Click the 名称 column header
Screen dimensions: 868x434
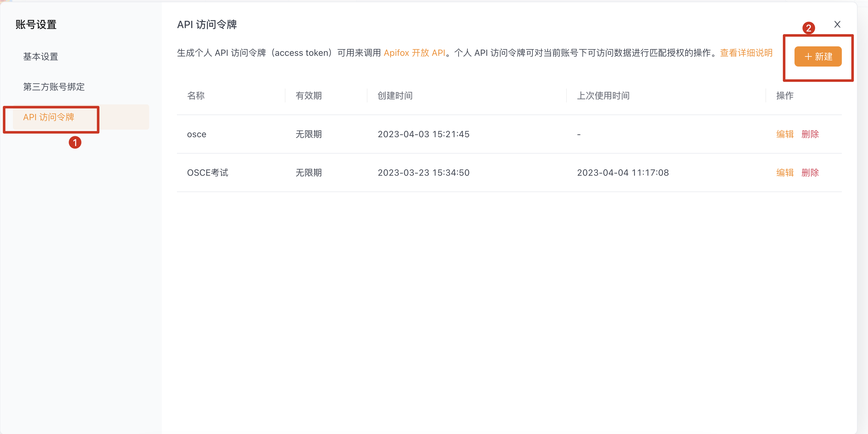[196, 96]
